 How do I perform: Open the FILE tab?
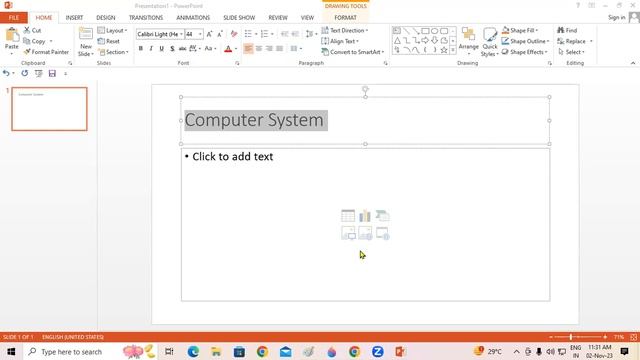pos(14,18)
